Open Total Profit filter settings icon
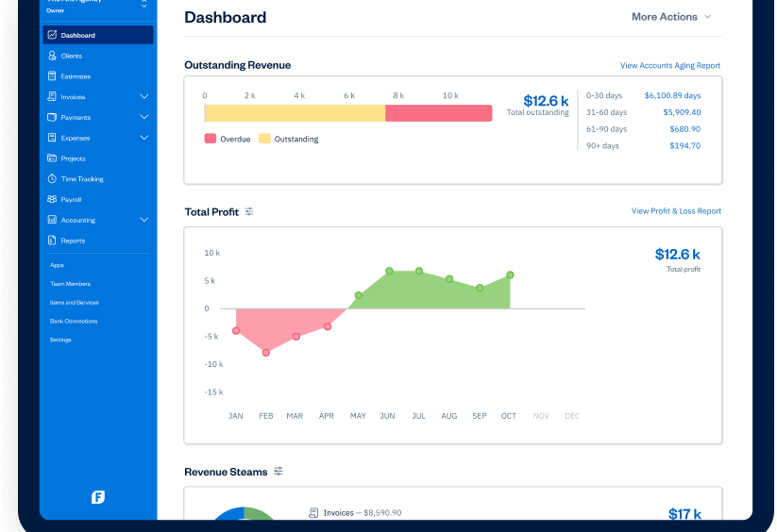The image size is (777, 532). [249, 212]
